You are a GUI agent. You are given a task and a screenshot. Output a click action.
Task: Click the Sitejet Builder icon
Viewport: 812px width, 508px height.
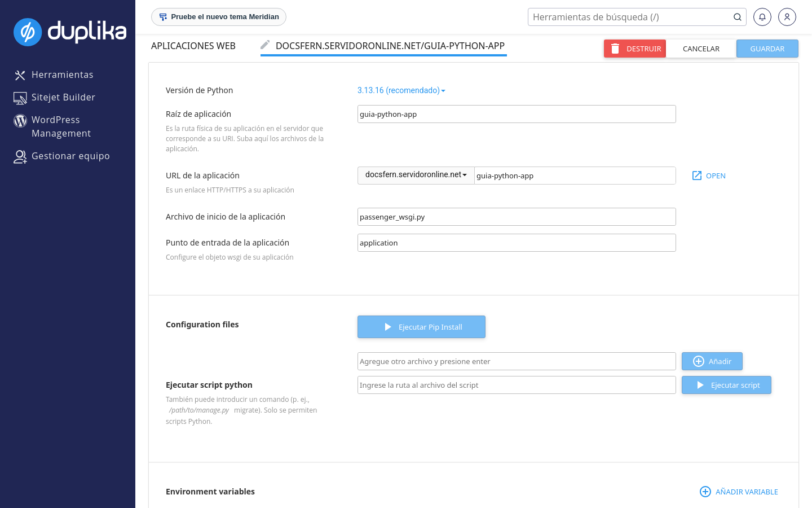(20, 98)
